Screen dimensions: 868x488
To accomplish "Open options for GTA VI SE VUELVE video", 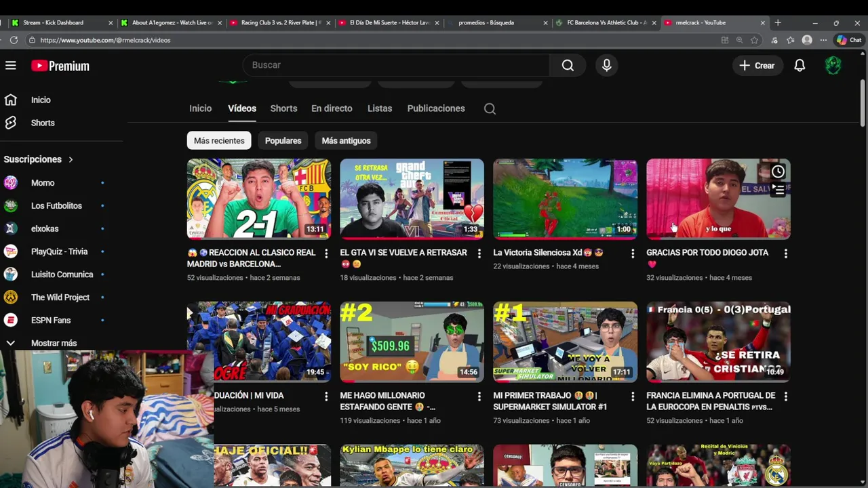I will tap(479, 253).
